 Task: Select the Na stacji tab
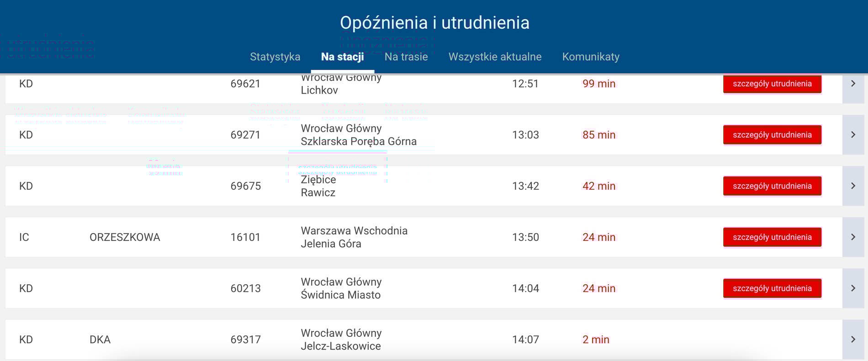[343, 57]
